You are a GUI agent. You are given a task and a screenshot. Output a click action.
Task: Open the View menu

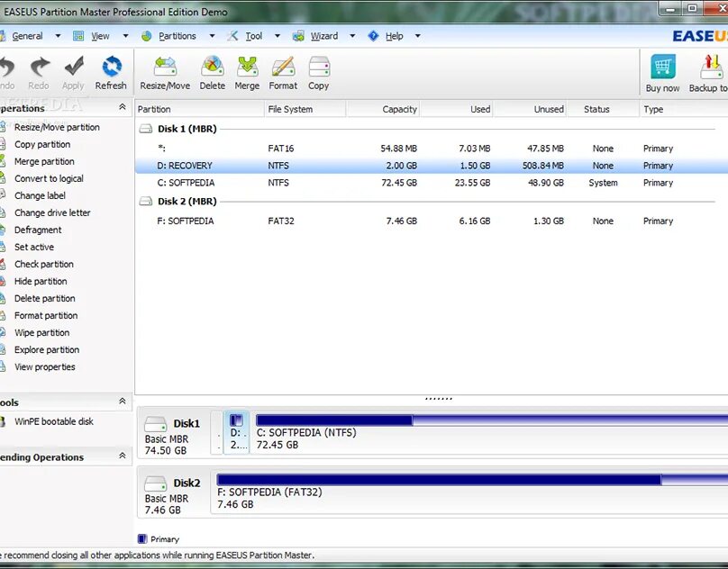pos(100,36)
